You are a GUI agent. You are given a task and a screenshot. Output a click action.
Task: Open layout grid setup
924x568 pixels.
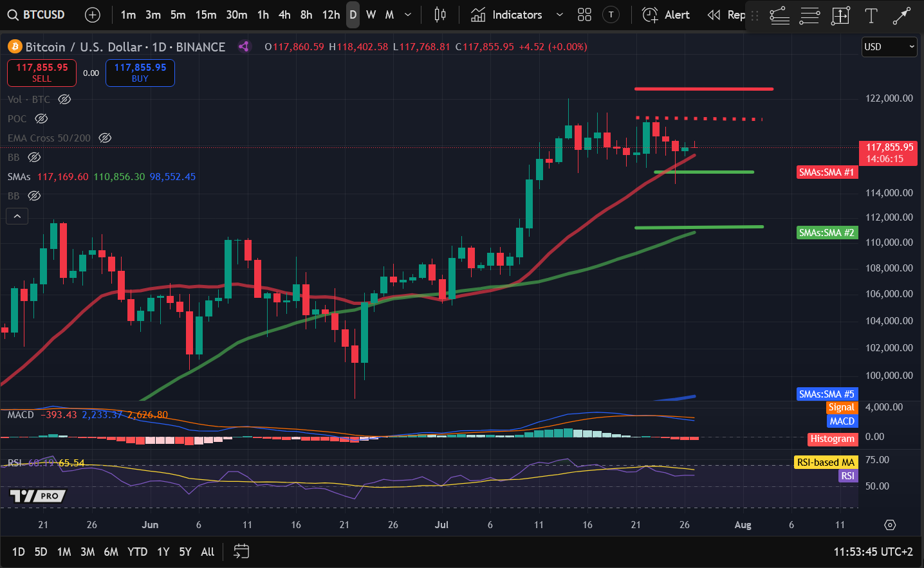584,15
